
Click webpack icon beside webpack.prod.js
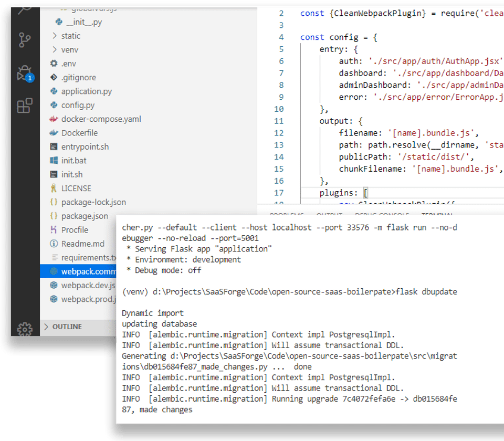[x=54, y=299]
